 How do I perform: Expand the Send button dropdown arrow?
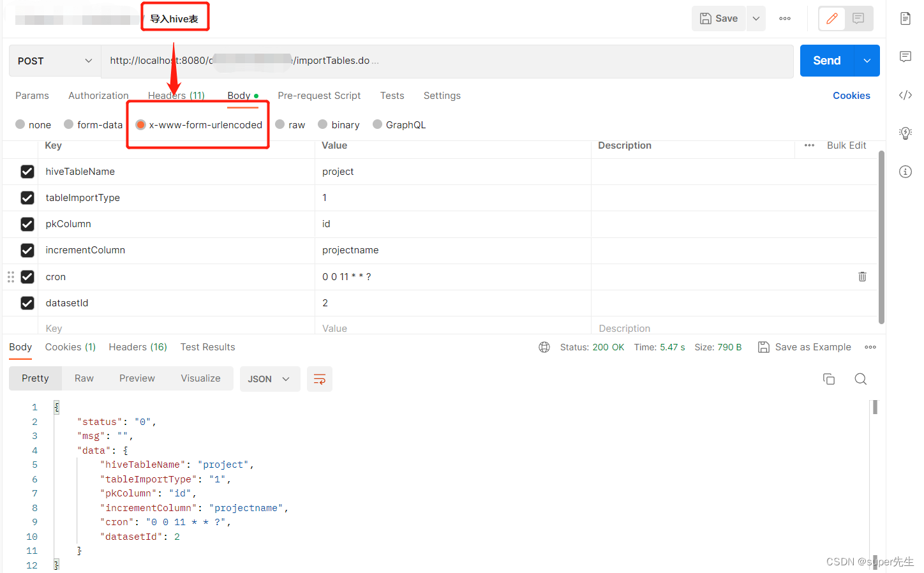tap(867, 61)
